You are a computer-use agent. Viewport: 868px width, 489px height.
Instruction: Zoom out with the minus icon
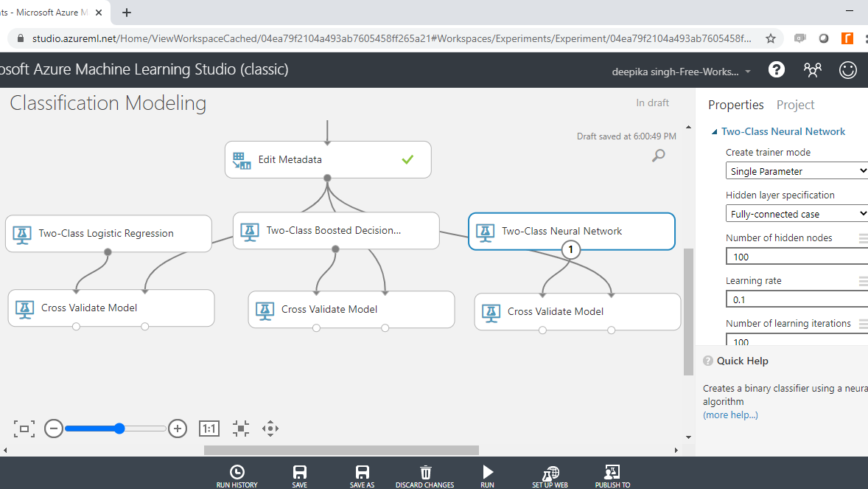54,429
